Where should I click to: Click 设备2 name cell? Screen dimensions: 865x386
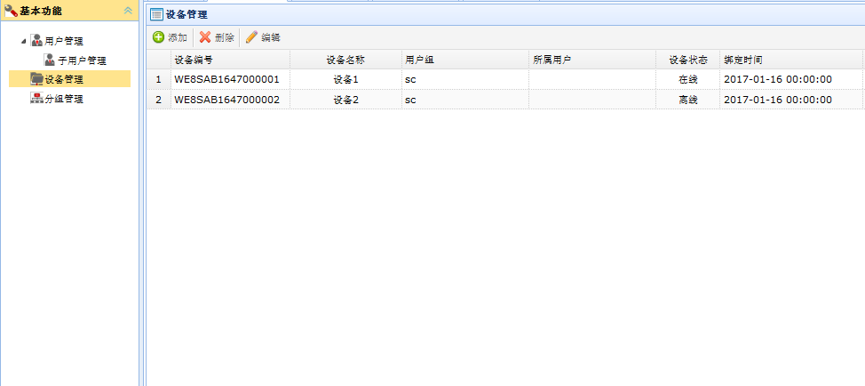346,100
